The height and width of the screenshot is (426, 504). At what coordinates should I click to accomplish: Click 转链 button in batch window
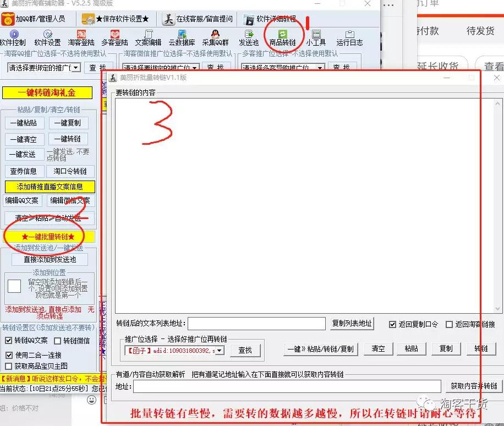click(x=481, y=349)
